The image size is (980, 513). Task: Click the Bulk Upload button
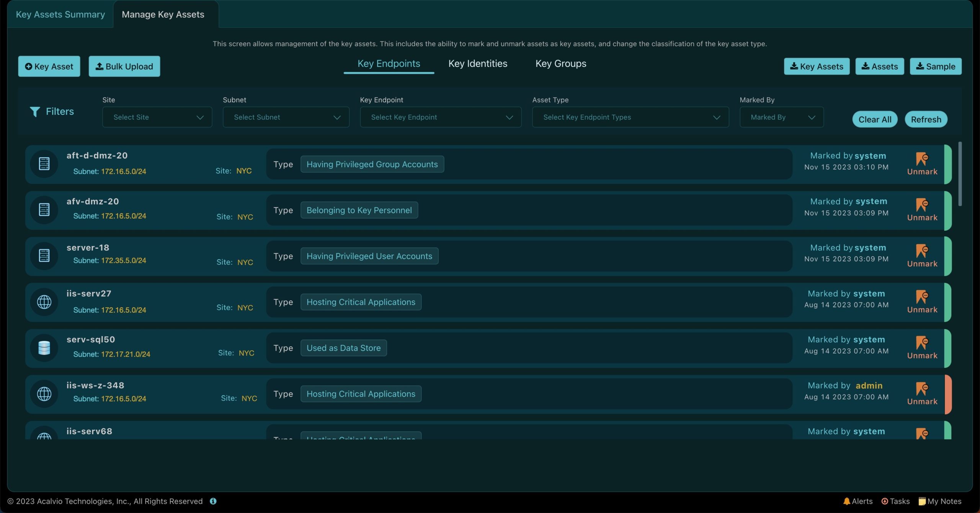[124, 66]
